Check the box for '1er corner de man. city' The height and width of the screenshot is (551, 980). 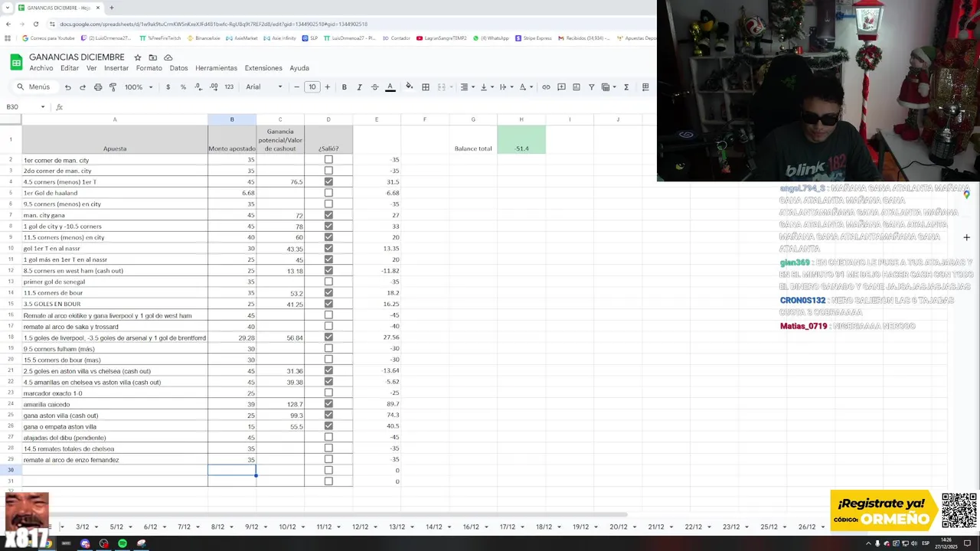pos(328,160)
